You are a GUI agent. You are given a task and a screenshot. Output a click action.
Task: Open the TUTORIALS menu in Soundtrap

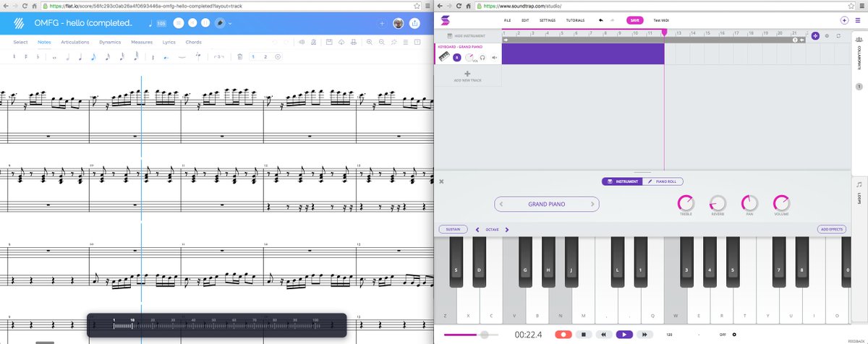[x=576, y=20]
